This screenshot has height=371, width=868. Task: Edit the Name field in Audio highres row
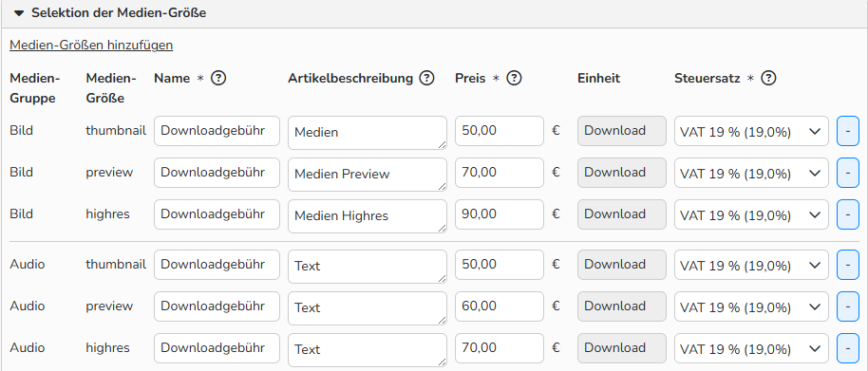(x=217, y=348)
